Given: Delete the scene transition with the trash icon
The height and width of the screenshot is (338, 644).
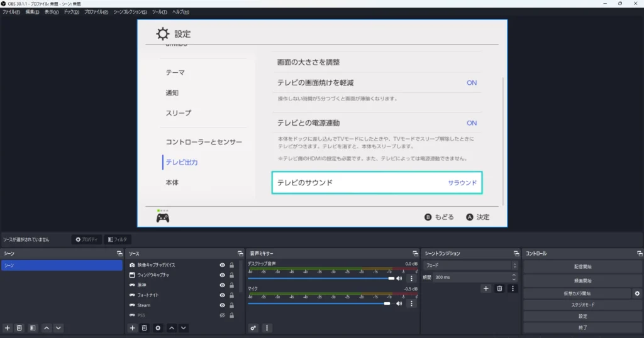Looking at the screenshot, I should tap(499, 288).
